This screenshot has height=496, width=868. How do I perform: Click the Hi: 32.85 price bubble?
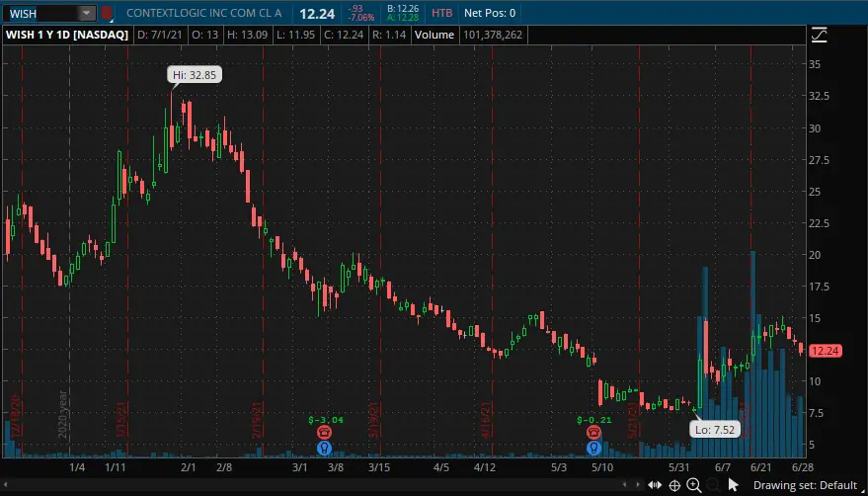(195, 75)
